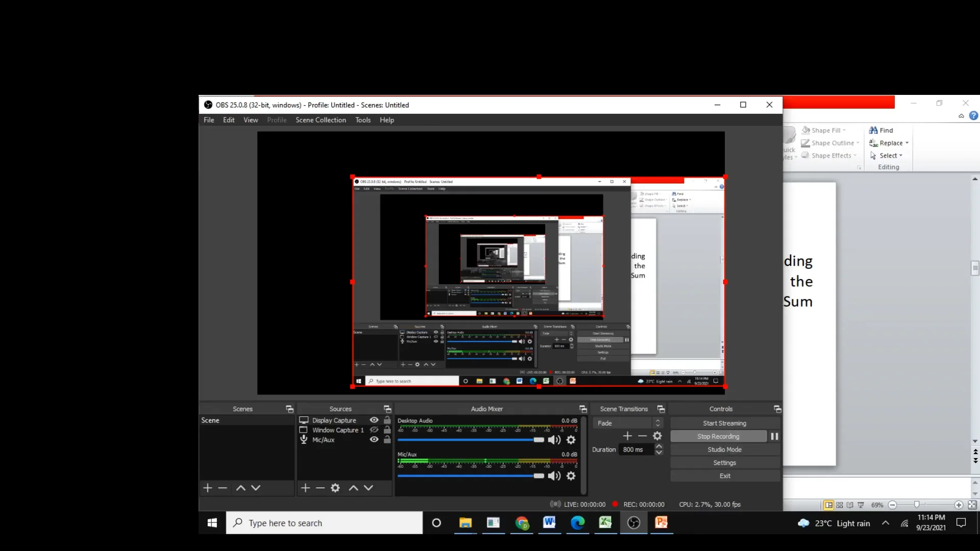Open source properties gear in Sources panel
This screenshot has height=551, width=980.
[x=335, y=488]
